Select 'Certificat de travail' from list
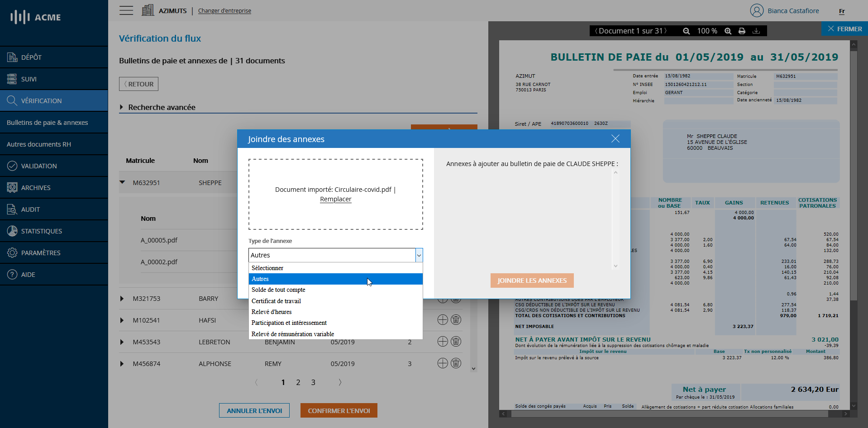The height and width of the screenshot is (428, 868). tap(276, 301)
